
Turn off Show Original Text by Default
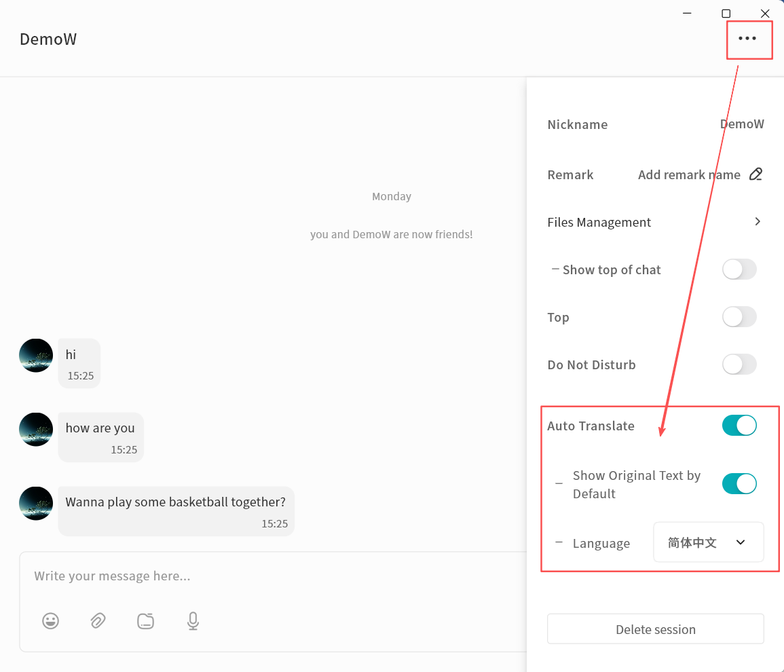[x=739, y=484]
